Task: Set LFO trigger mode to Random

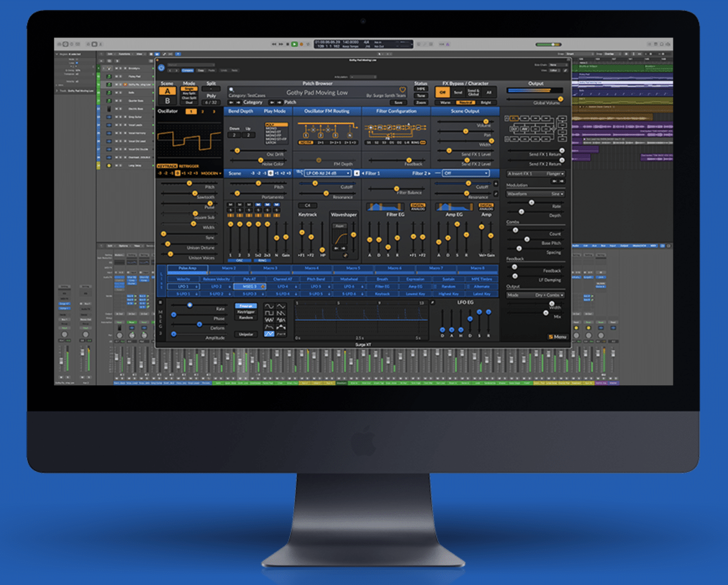Action: [x=246, y=317]
